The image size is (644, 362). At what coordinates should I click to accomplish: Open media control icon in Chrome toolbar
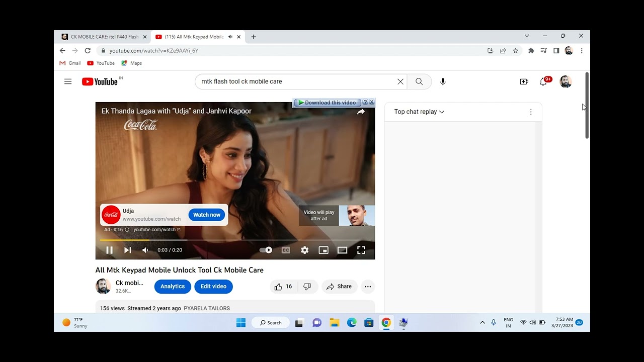[x=543, y=51]
